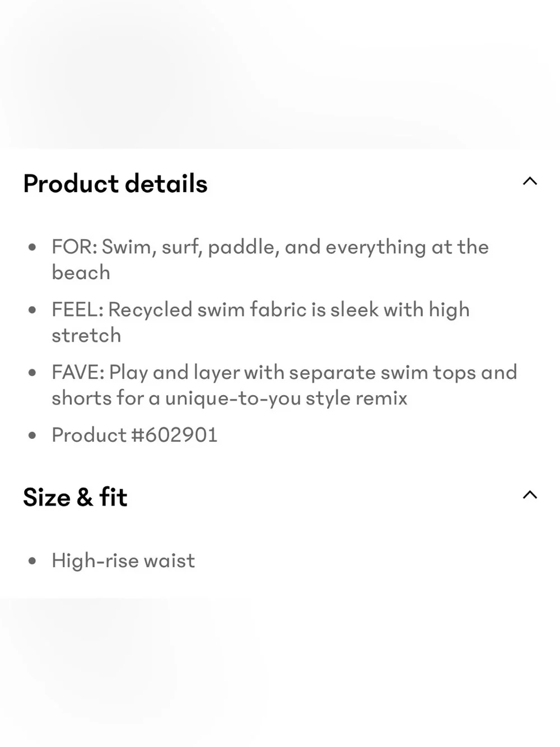Select the Product details heading

[x=115, y=184]
